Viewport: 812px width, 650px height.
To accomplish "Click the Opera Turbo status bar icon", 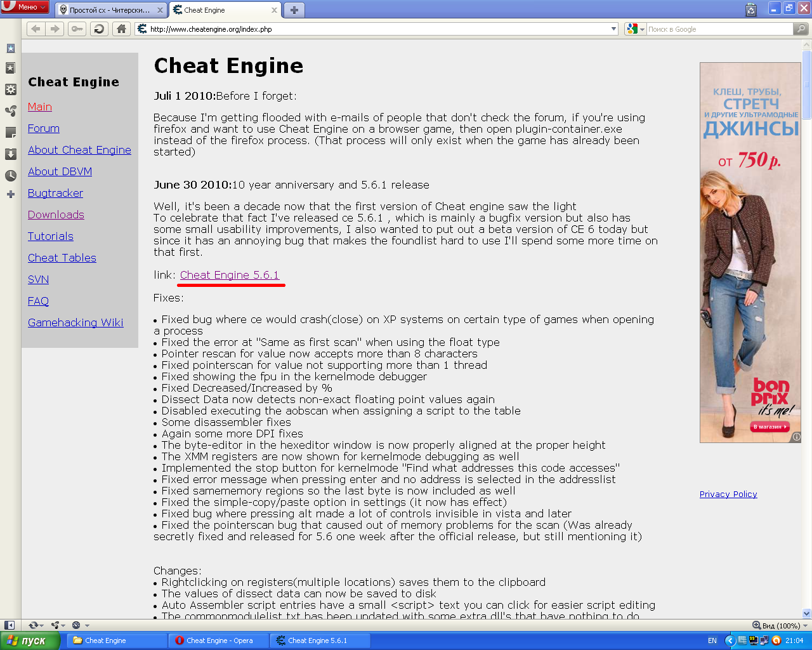I will pos(77,625).
